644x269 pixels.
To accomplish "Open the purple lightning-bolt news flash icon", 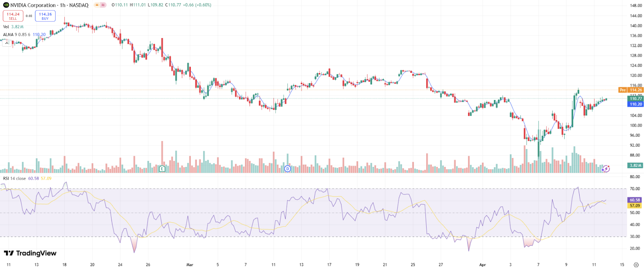I will (x=606, y=169).
